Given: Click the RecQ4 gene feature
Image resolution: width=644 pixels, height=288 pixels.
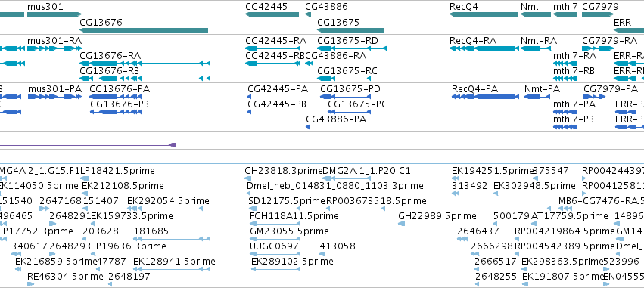Looking at the screenshot, I should (x=484, y=14).
